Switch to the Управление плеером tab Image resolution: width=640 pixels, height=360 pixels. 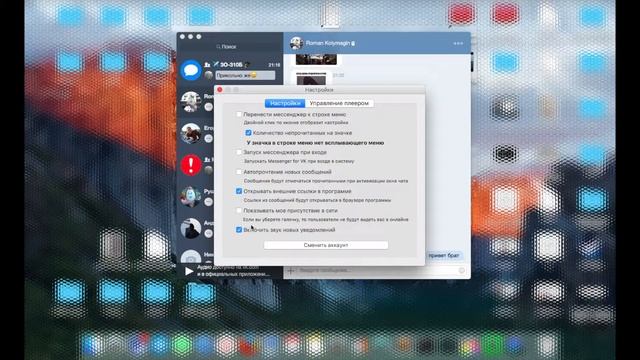pyautogui.click(x=339, y=103)
